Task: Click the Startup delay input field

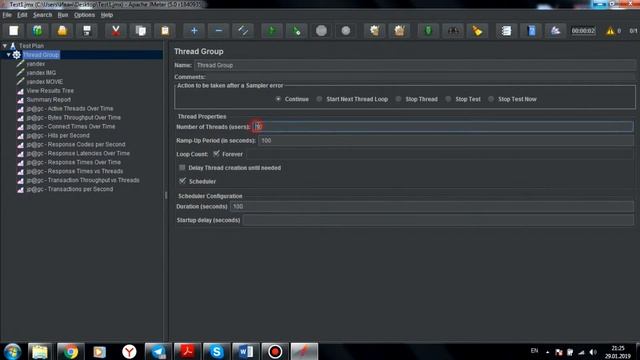Action: pyautogui.click(x=438, y=220)
